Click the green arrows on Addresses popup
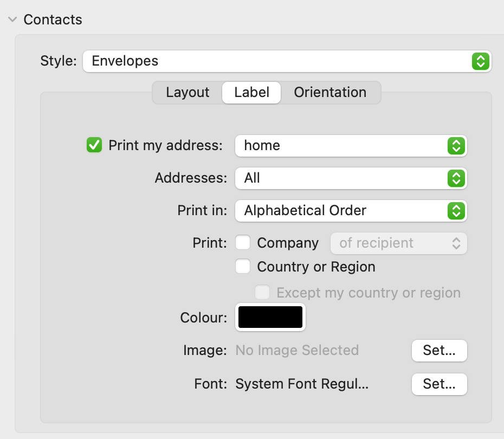 (x=456, y=178)
